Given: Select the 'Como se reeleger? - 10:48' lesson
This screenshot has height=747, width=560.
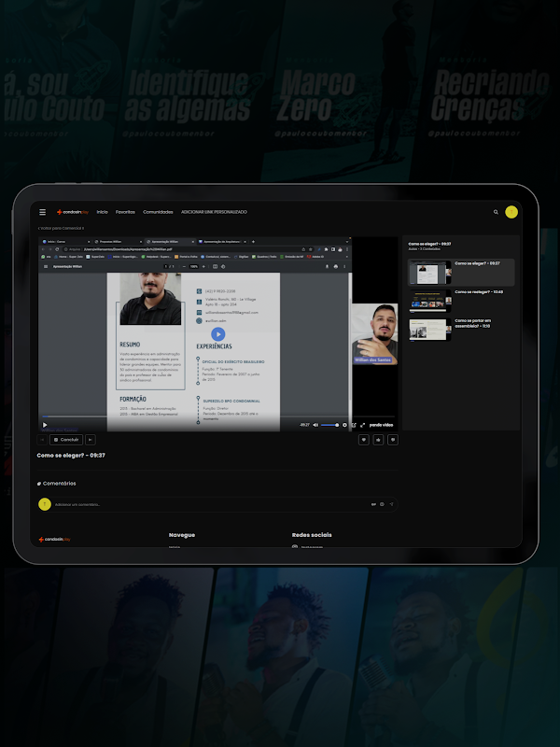Looking at the screenshot, I should [x=461, y=301].
